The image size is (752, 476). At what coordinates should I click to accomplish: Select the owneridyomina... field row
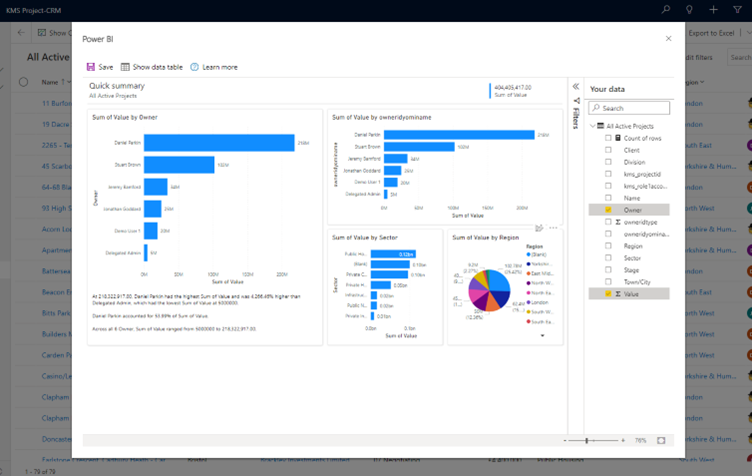pyautogui.click(x=629, y=234)
